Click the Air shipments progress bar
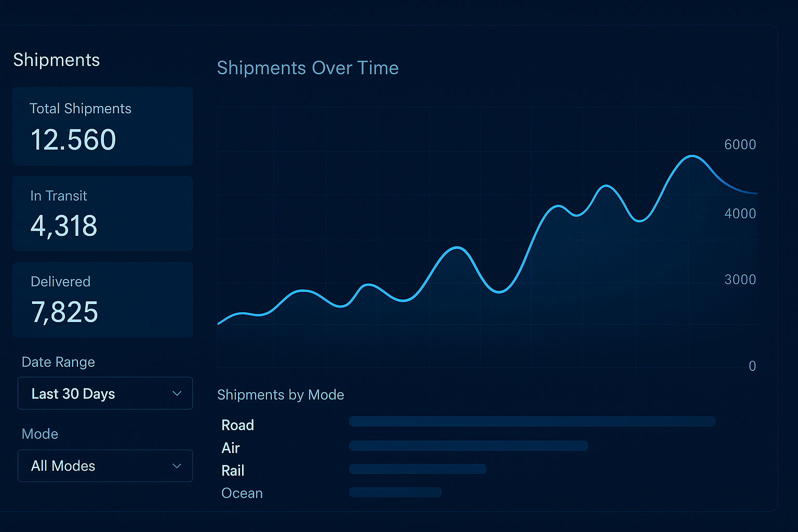 pos(468,446)
